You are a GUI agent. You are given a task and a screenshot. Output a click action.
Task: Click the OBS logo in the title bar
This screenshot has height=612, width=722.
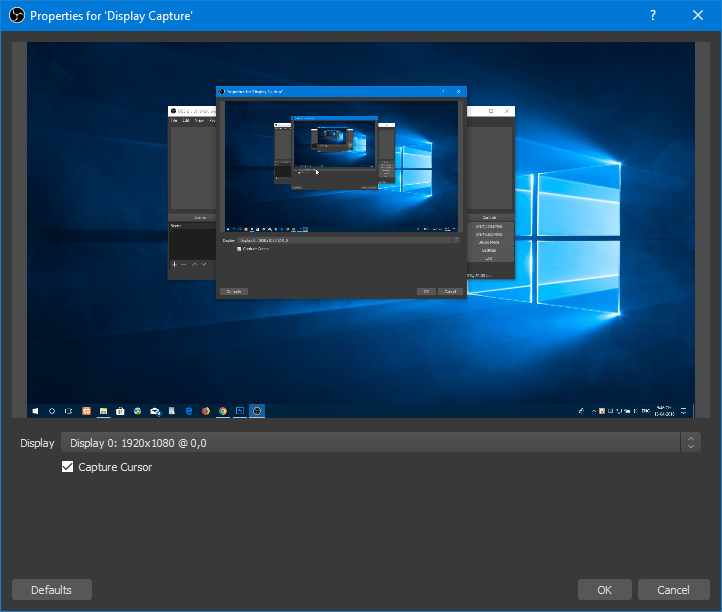pyautogui.click(x=16, y=16)
